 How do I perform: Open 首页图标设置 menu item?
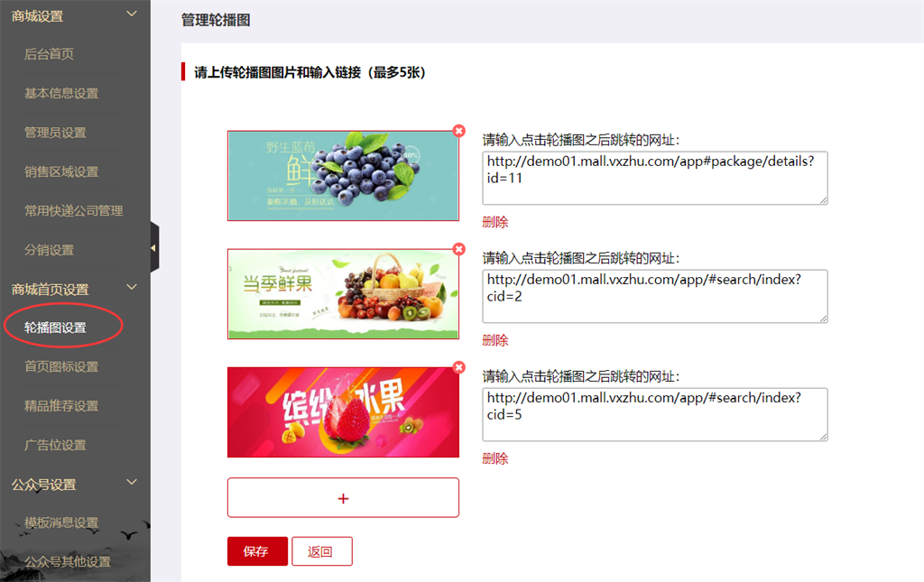tap(61, 366)
